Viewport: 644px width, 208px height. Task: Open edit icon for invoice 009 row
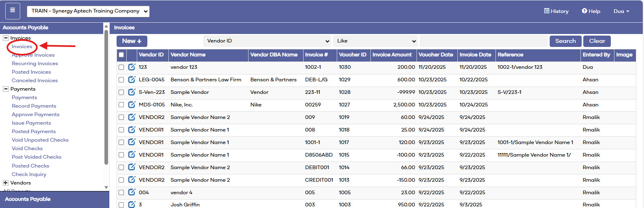[132, 117]
